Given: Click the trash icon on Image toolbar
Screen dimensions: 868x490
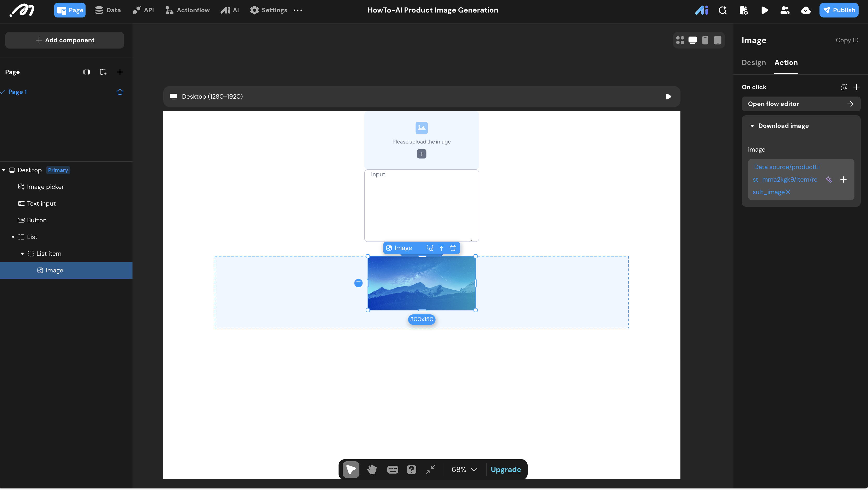Looking at the screenshot, I should 453,248.
